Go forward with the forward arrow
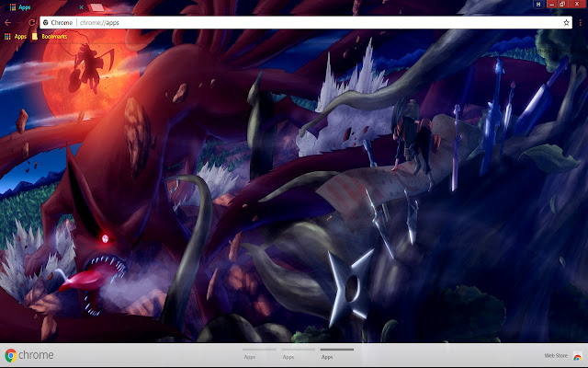This screenshot has height=368, width=588. (20, 22)
